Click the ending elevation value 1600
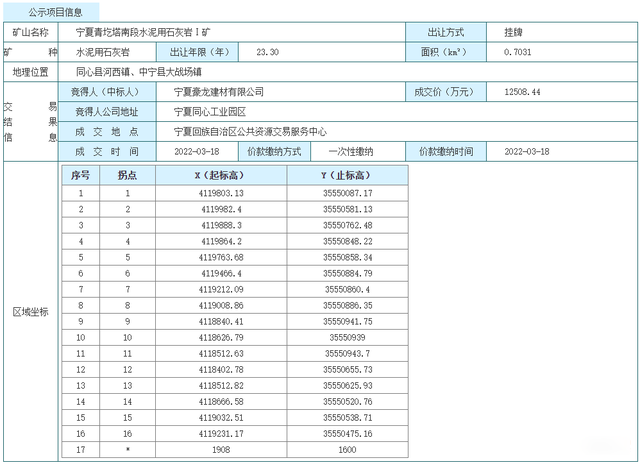Viewport: 640px width, 465px height. (x=347, y=451)
